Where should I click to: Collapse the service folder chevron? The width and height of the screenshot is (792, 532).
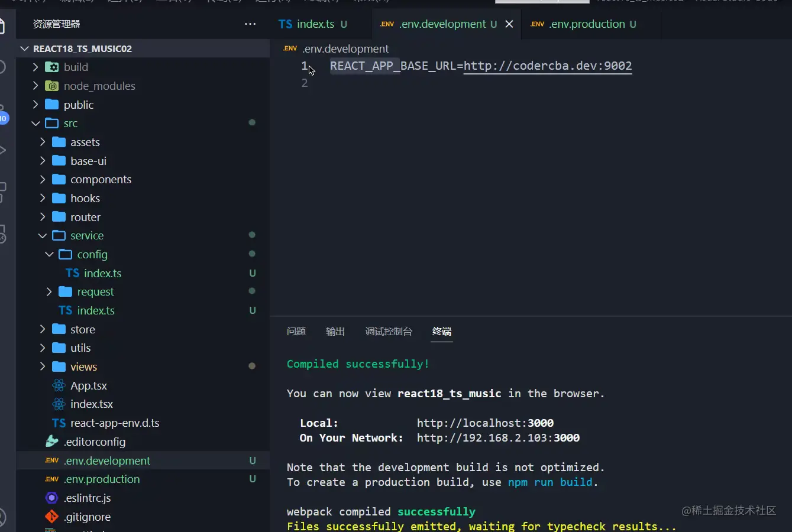43,235
